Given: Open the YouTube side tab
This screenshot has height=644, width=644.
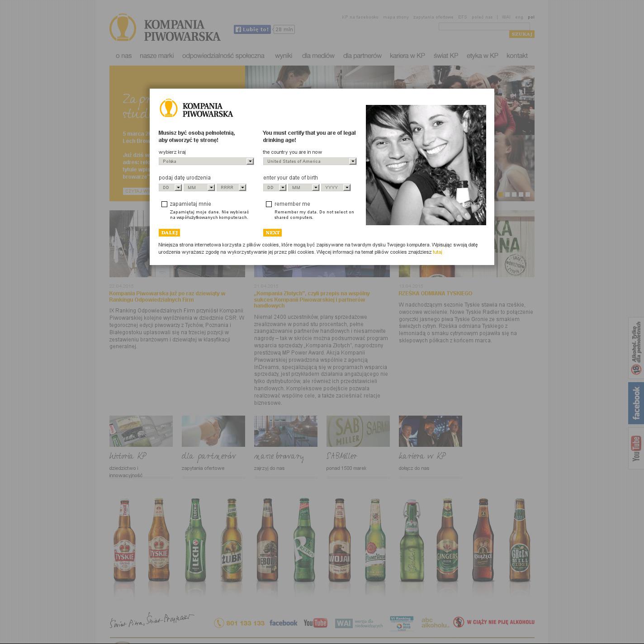Looking at the screenshot, I should pos(636,448).
